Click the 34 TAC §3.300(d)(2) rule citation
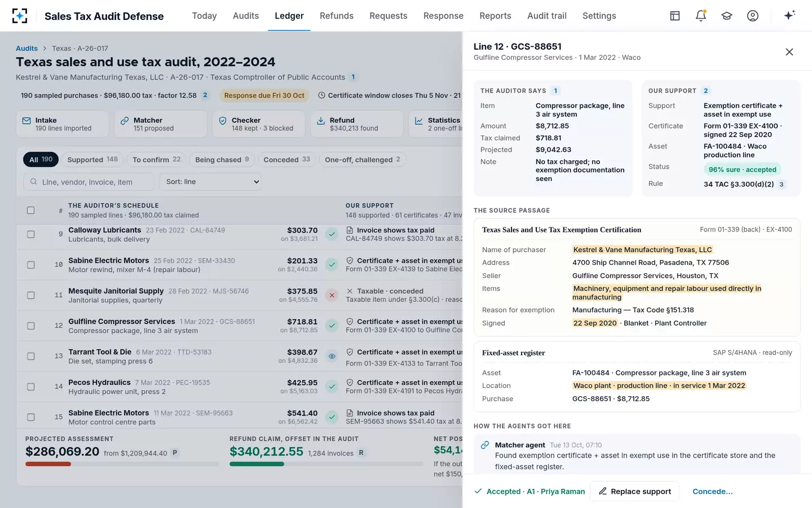The image size is (812, 508). coord(739,184)
